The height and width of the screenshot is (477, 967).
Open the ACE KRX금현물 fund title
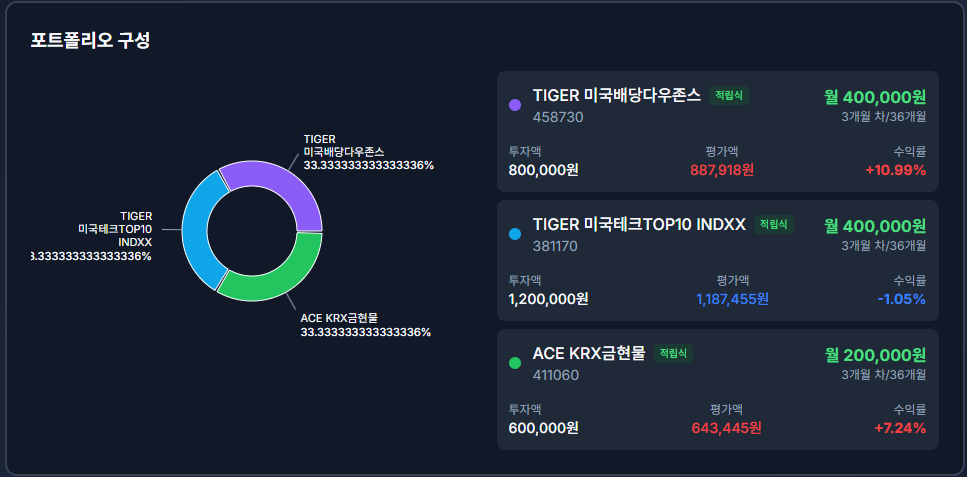[x=589, y=353]
